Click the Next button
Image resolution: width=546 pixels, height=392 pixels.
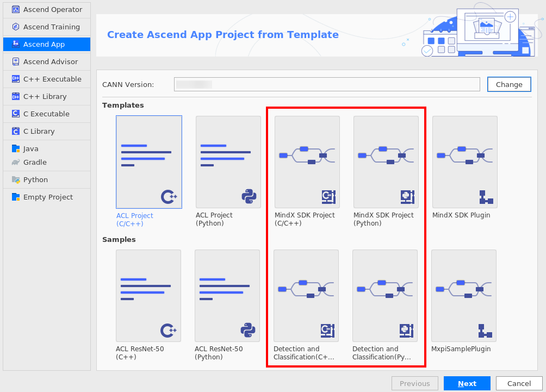(467, 383)
